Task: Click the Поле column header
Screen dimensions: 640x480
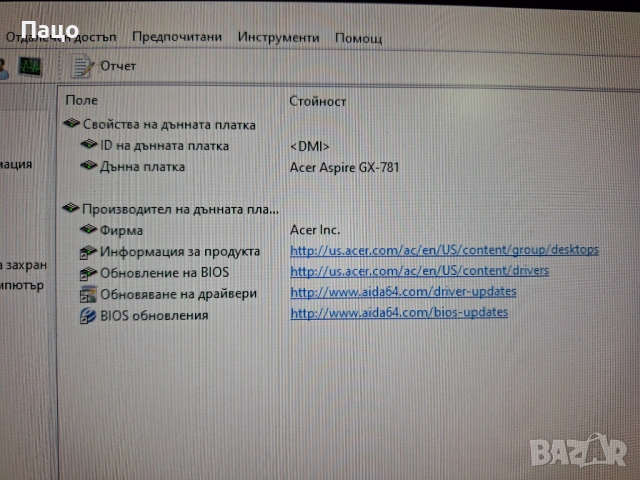Action: 82,100
